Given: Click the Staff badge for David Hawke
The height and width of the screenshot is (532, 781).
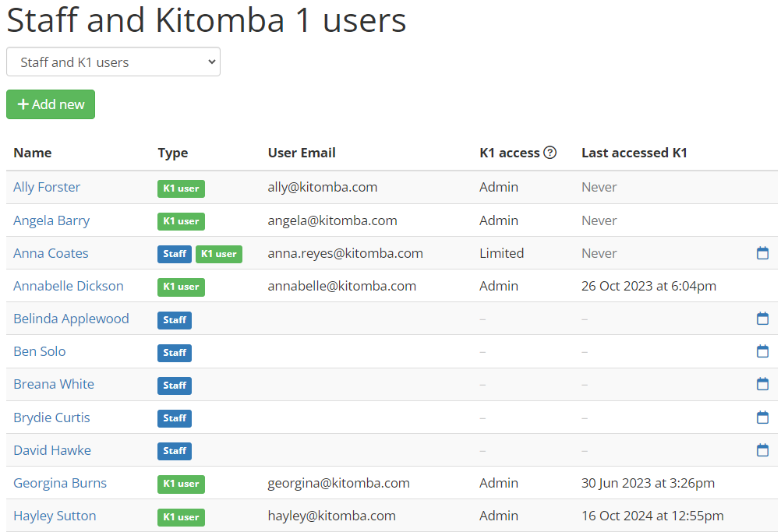Looking at the screenshot, I should tap(175, 451).
